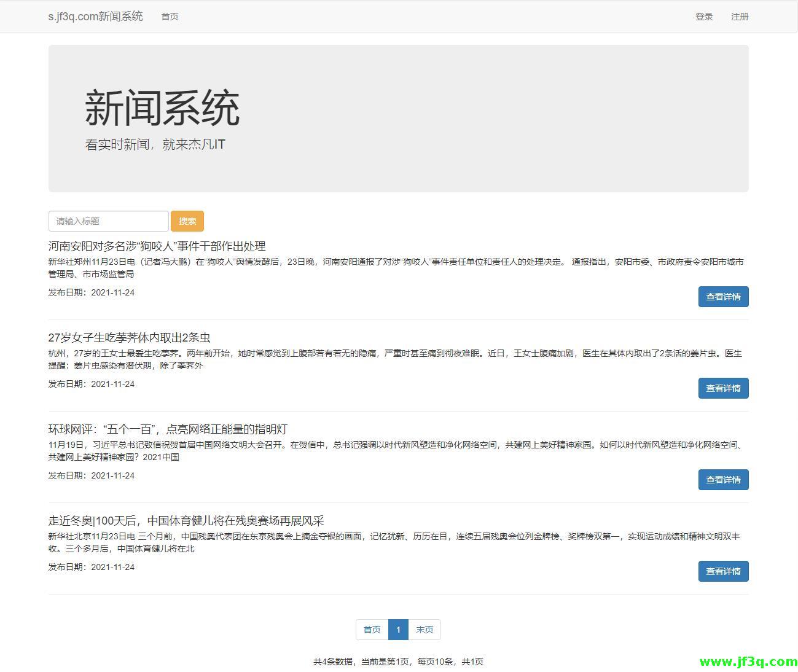Jump to 首页 in the pagination bar
The height and width of the screenshot is (672, 798).
(372, 630)
